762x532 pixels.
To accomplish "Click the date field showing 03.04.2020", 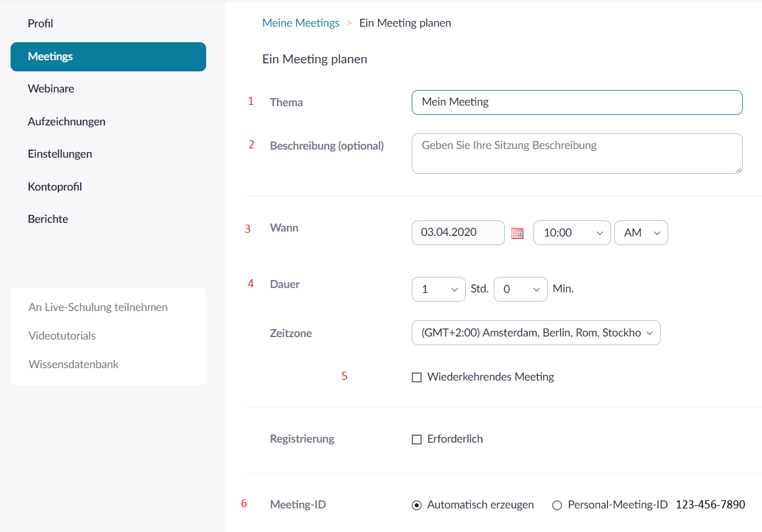I will coord(458,233).
